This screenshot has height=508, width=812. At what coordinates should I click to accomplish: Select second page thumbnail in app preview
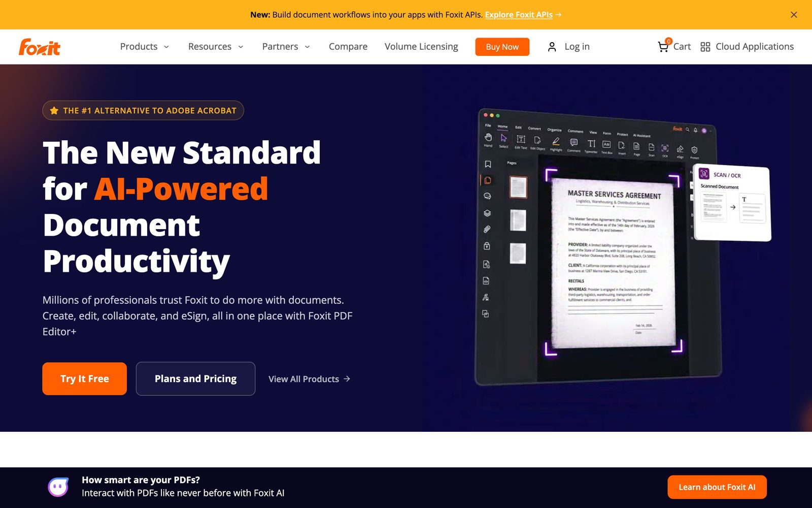[518, 220]
